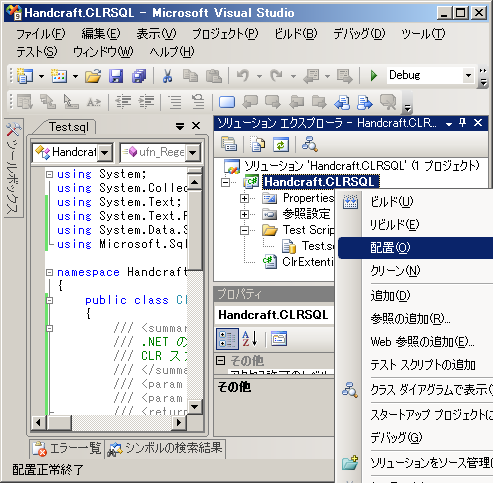This screenshot has width=493, height=483.
Task: Click the code editor horizontal scrollbar left arrow
Action: [38, 423]
